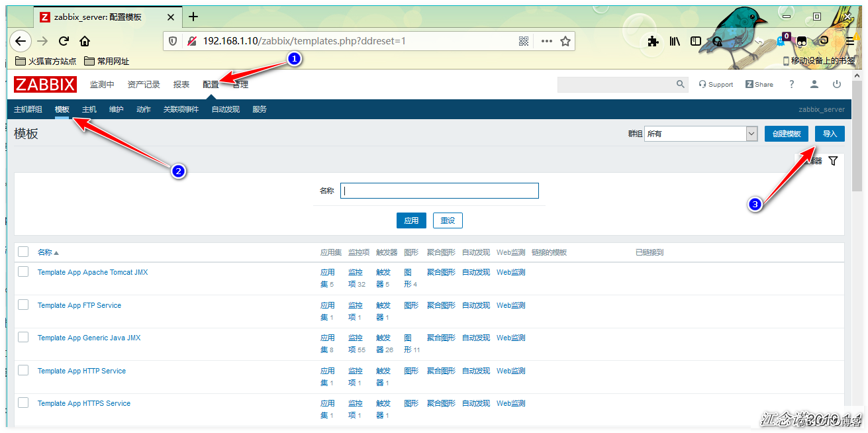Click the browser forward arrow

pos(42,41)
